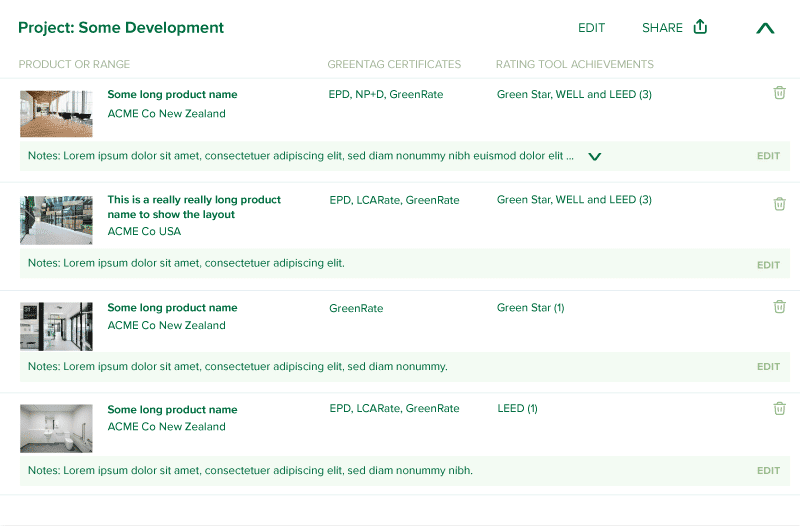
Task: Click 'Green Star (1)' achievement
Action: pos(531,308)
